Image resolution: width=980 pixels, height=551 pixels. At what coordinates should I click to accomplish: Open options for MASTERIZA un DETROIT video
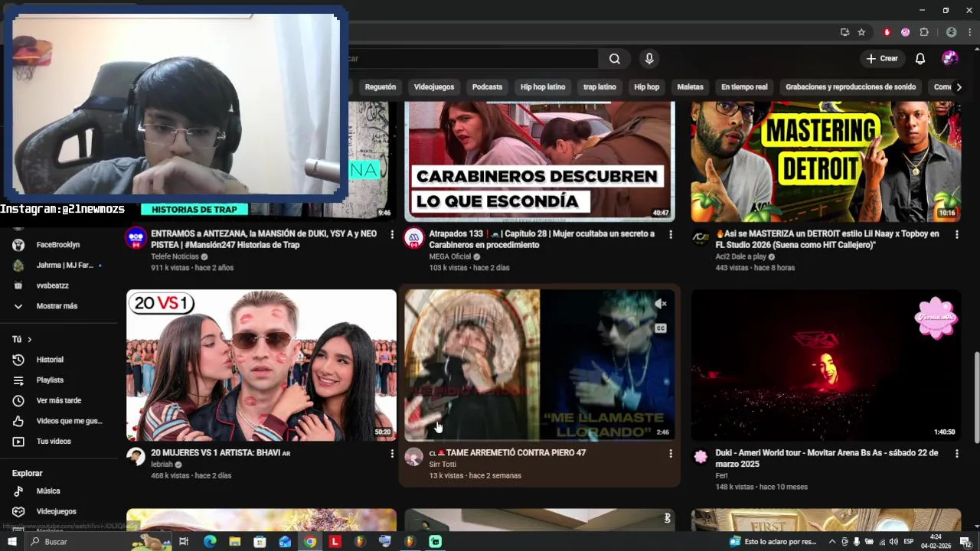point(956,234)
